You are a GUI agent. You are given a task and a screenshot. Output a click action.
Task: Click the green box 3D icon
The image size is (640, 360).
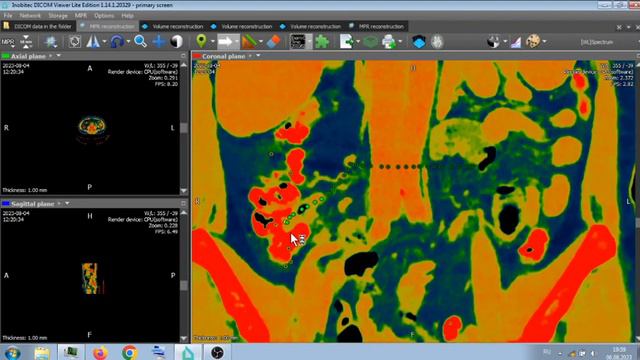pos(370,42)
